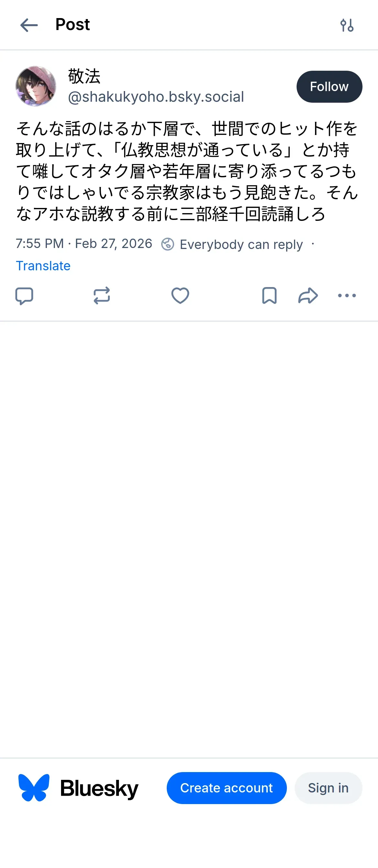Click the 敬法 display name

(84, 76)
